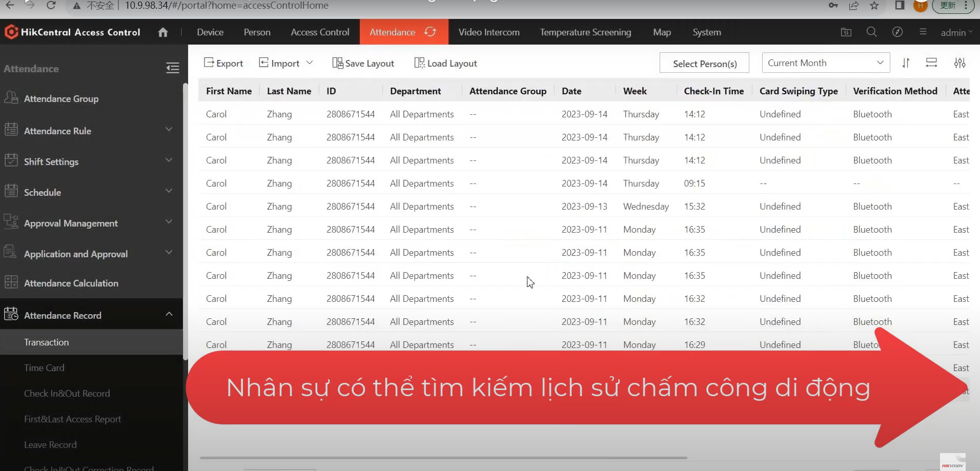Click the search icon in top bar
The width and height of the screenshot is (980, 471).
[871, 32]
